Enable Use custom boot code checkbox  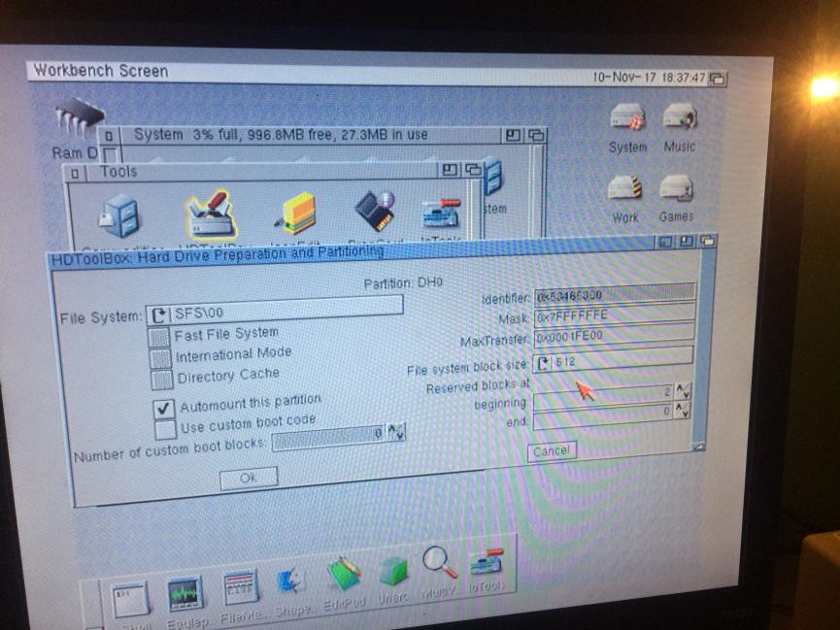coord(165,427)
